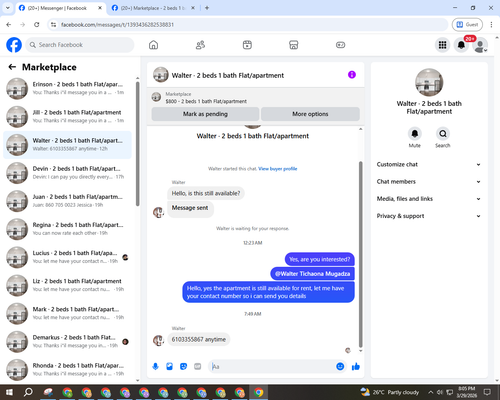Open Erinson conversation

(x=68, y=88)
